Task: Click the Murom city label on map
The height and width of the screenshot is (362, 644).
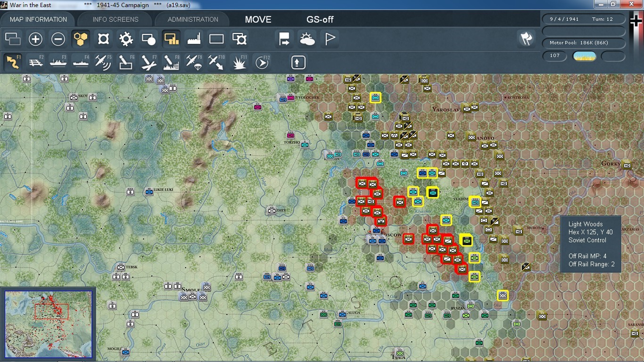Action: (534, 228)
